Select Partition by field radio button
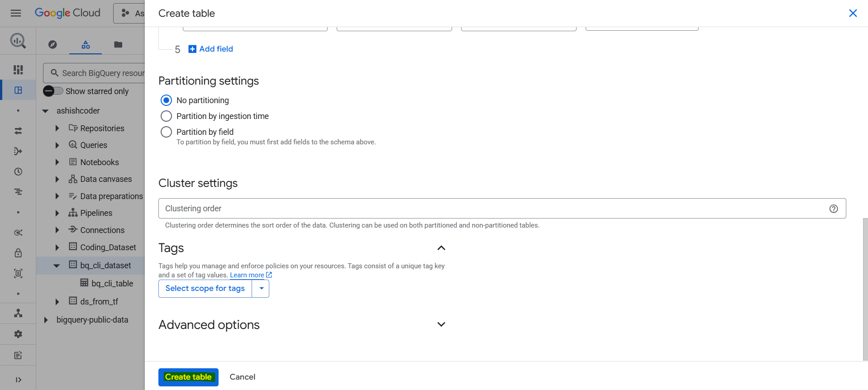 (166, 132)
